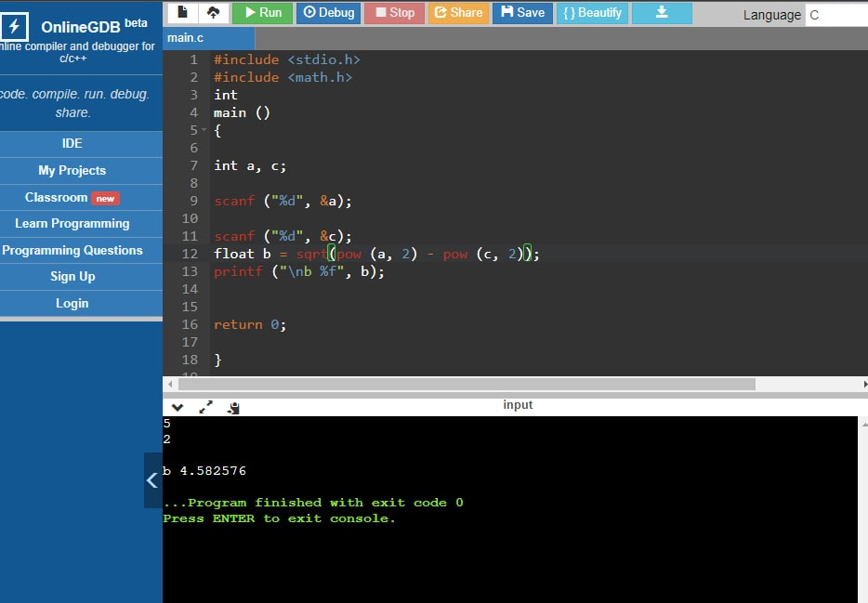Collapse the console panel chevron
Image resolution: width=868 pixels, height=603 pixels.
178,406
